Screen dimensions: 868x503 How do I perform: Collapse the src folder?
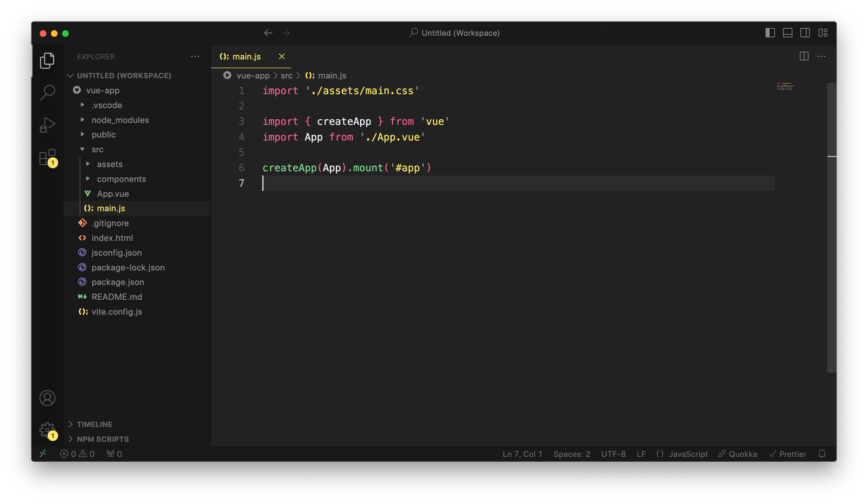click(x=82, y=149)
